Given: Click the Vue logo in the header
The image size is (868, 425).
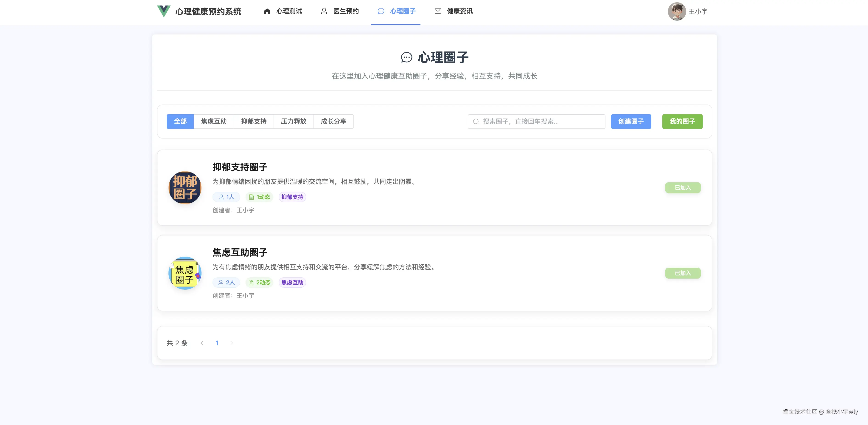Looking at the screenshot, I should [163, 11].
